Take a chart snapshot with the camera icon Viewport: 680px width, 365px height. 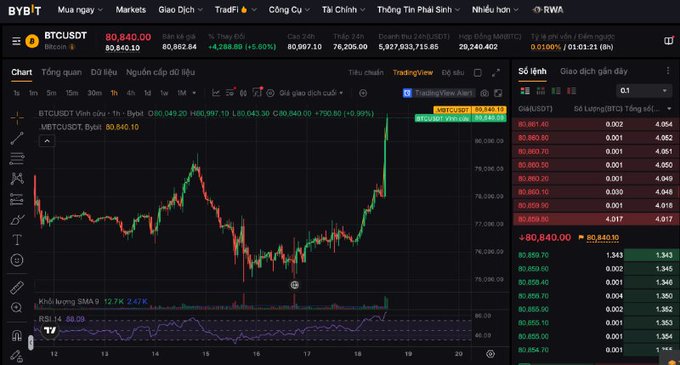485,93
